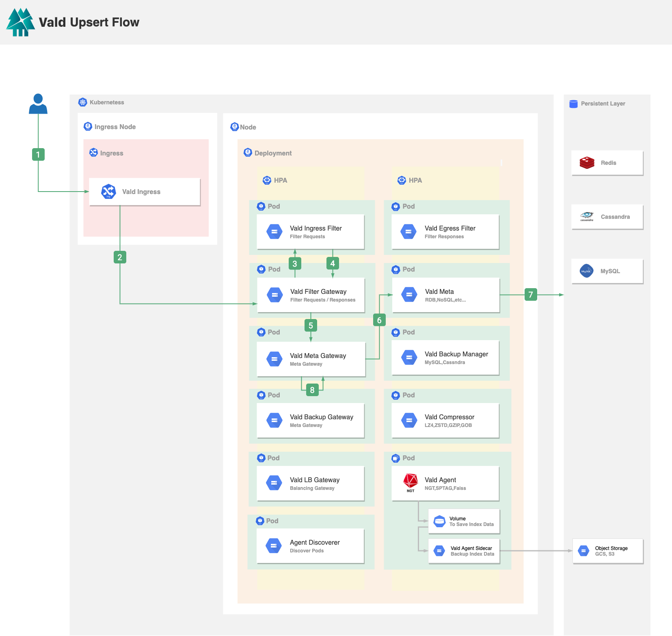Click the MySQL label text
The image size is (672, 636).
click(610, 271)
